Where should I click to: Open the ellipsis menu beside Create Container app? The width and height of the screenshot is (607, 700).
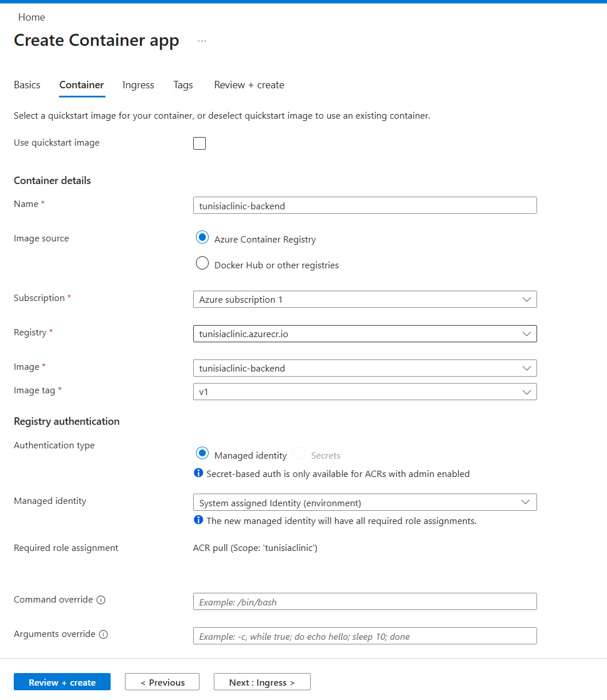202,40
